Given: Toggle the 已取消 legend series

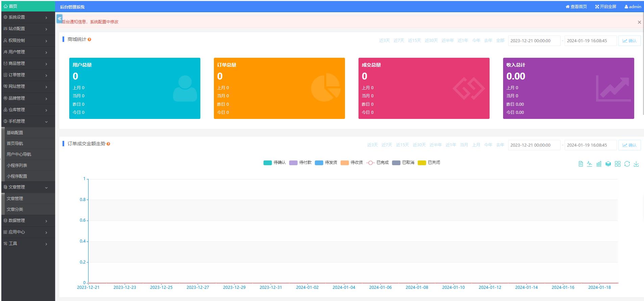Looking at the screenshot, I should pyautogui.click(x=403, y=162).
